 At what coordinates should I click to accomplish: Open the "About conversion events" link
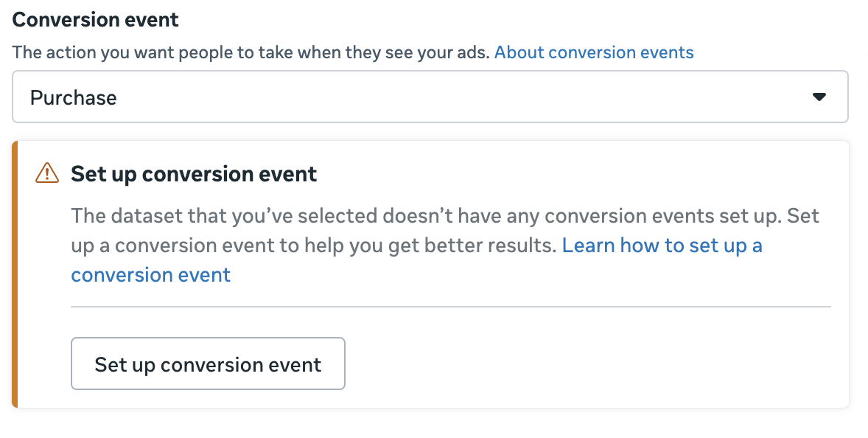pos(594,52)
